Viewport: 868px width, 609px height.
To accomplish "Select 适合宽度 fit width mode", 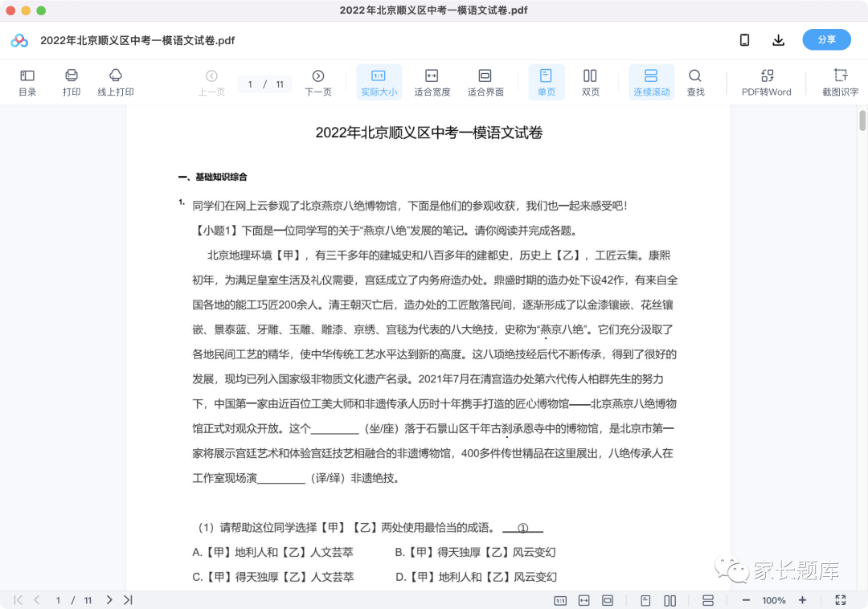I will 432,83.
